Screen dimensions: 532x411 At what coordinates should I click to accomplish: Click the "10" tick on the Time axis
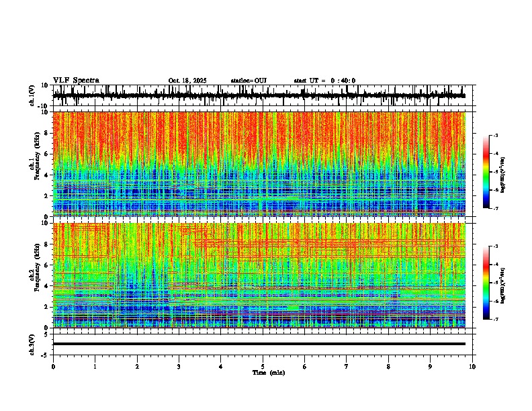[472, 367]
